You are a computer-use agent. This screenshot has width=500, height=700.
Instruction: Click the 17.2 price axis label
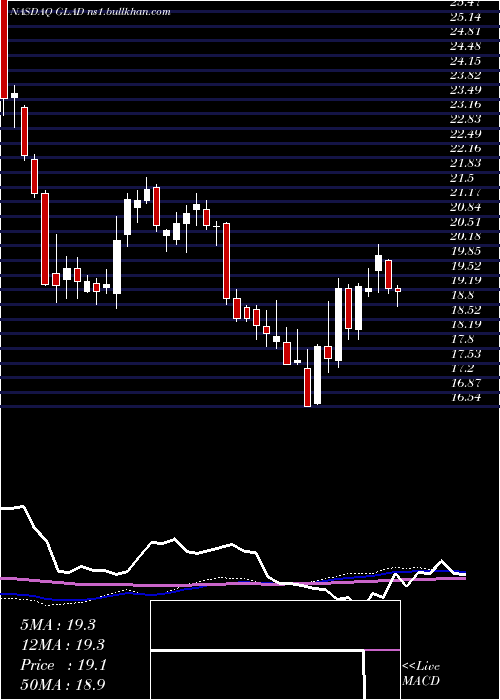pos(462,368)
